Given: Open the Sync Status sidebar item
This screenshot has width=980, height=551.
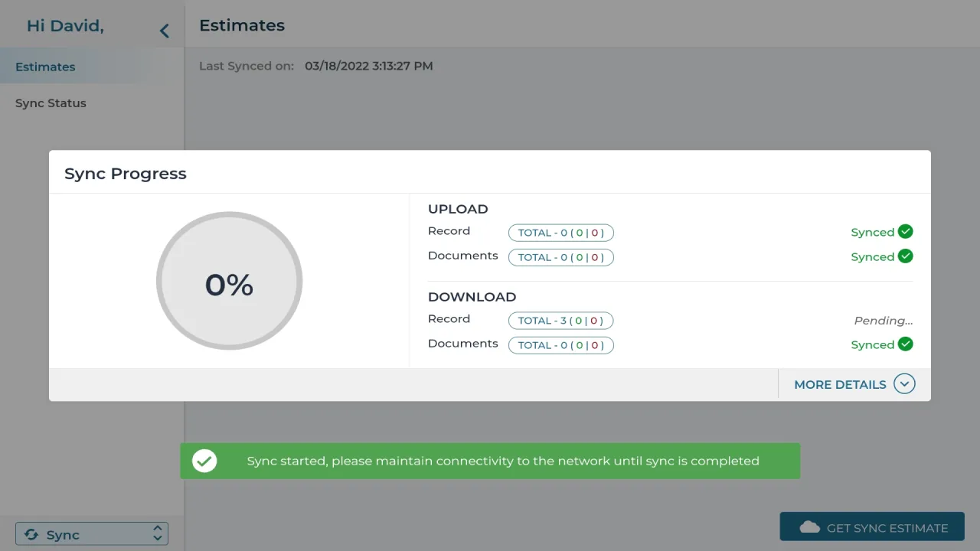Looking at the screenshot, I should [92, 103].
